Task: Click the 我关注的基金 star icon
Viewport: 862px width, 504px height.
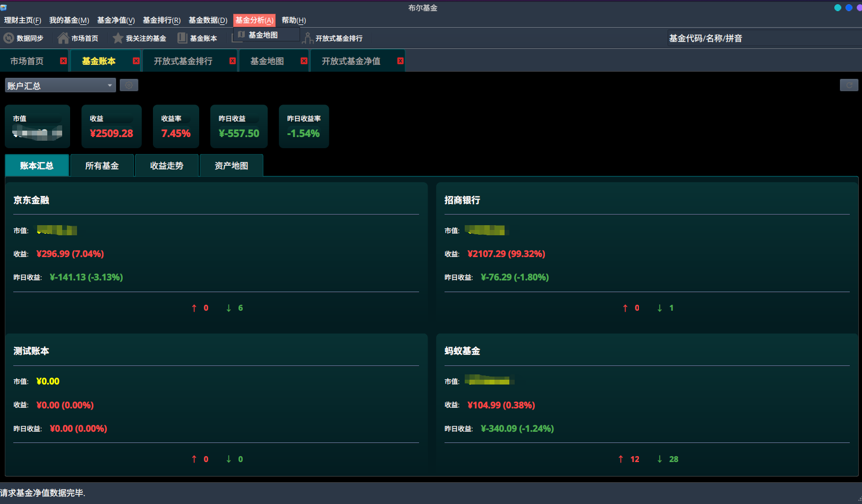Action: 118,38
